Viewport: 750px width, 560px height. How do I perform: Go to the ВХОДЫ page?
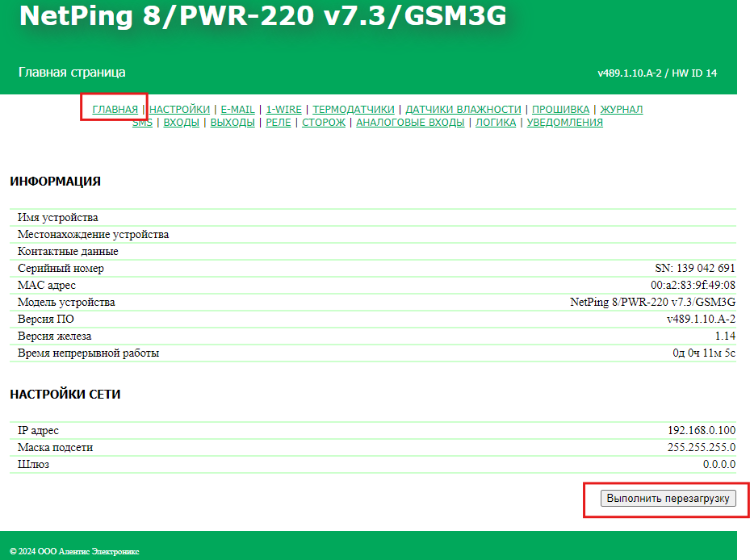click(181, 123)
